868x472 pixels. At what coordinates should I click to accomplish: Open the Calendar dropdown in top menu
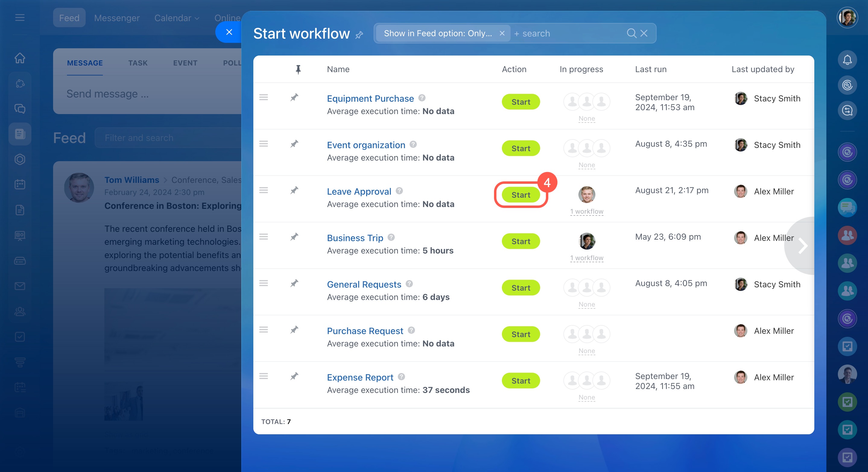pos(176,18)
